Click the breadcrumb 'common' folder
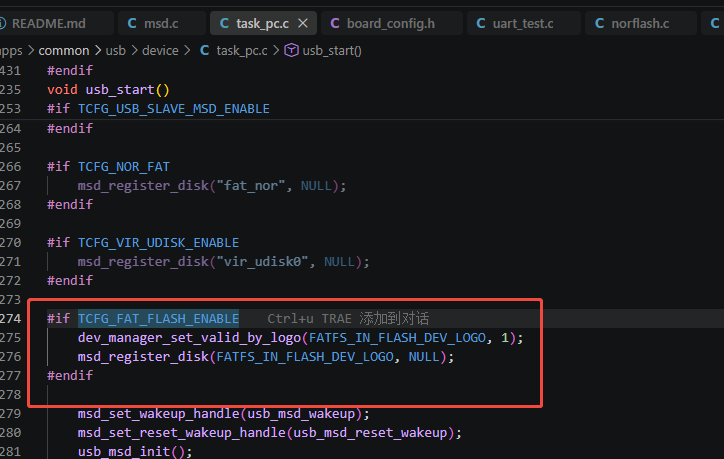Image resolution: width=724 pixels, height=459 pixels. pos(64,50)
